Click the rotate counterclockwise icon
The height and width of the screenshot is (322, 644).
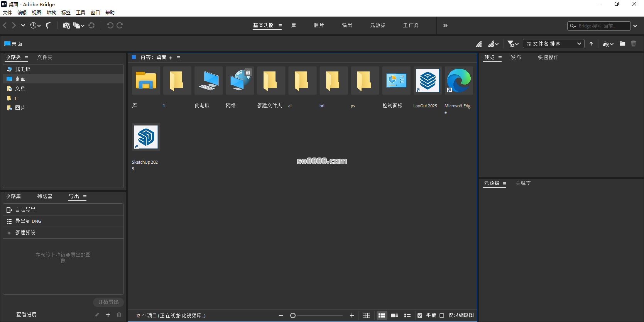[110, 25]
